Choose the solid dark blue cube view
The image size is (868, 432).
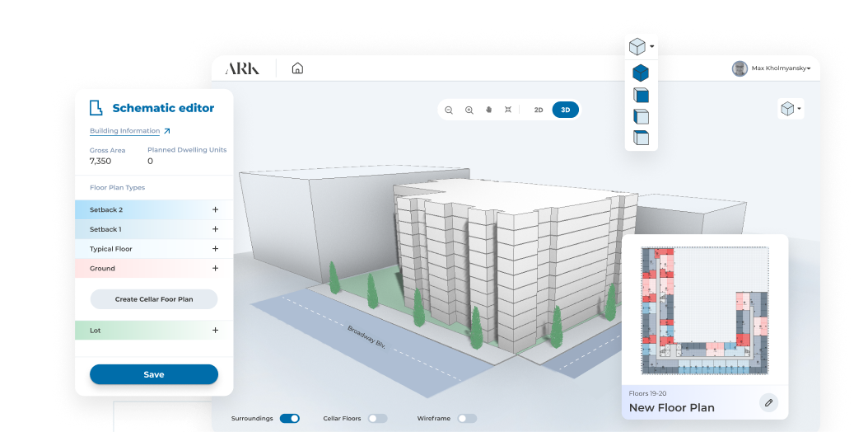pos(640,73)
